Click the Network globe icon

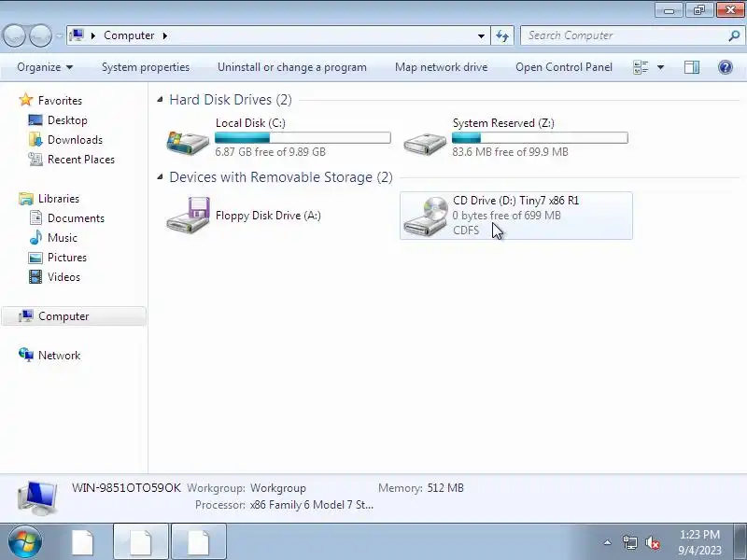(x=26, y=356)
